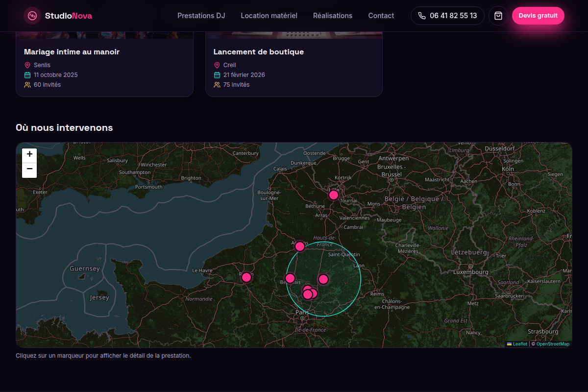Select the guests icon beside 60 invités
Image resolution: width=588 pixels, height=392 pixels.
tap(27, 85)
